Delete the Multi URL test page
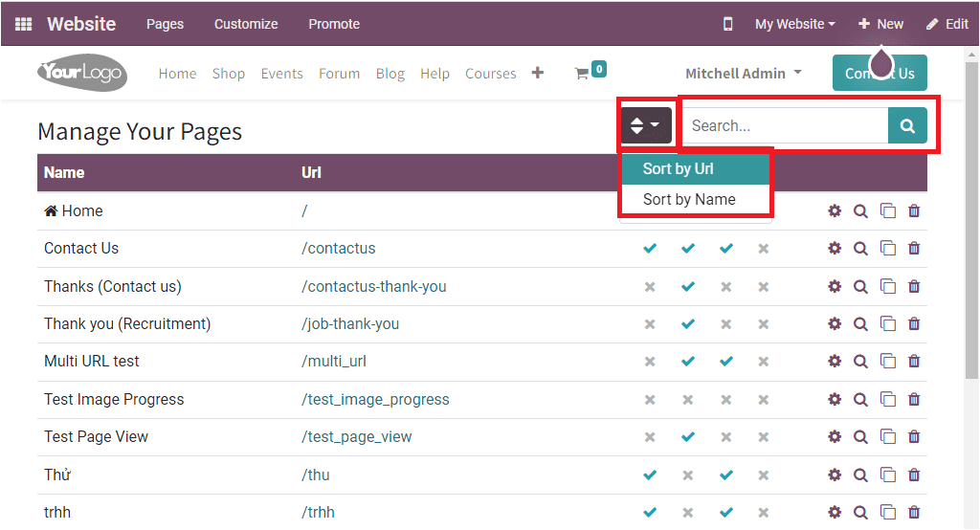980x530 pixels. tap(914, 362)
